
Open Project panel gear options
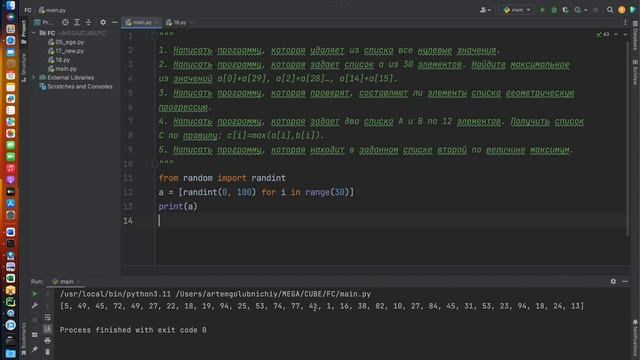coord(103,22)
